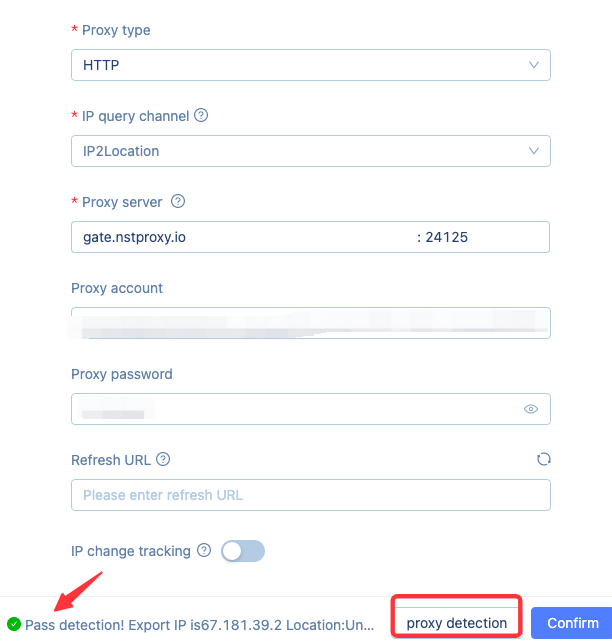Click the chevron arrow in the Proxy type box
612x642 pixels.
(533, 66)
